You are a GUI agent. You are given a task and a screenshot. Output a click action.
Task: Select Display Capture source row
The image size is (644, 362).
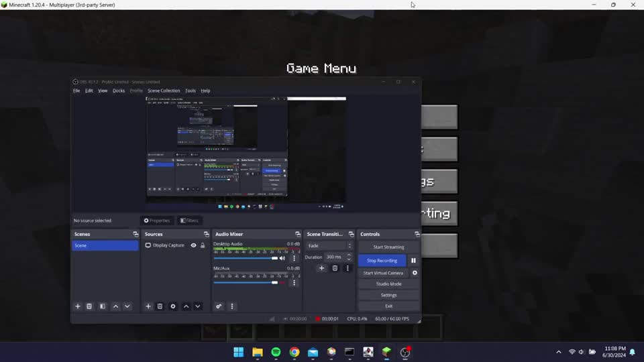175,245
